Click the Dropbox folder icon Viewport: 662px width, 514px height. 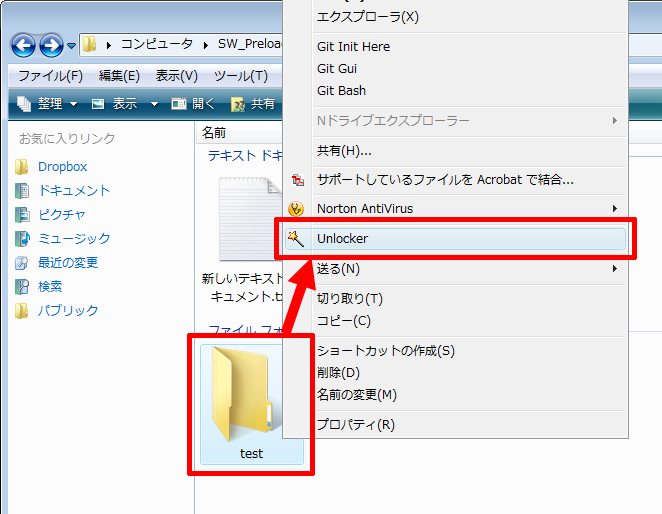(x=22, y=166)
